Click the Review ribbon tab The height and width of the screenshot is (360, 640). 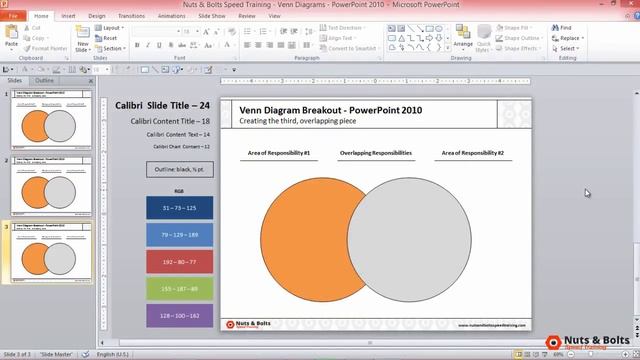pos(247,16)
